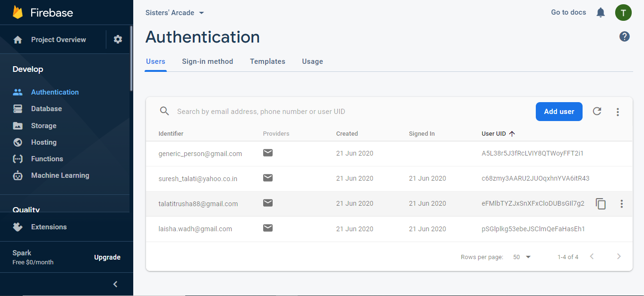This screenshot has height=296, width=644.
Task: Click email provider icon for talatitrusha88@gmail.com
Action: (268, 203)
